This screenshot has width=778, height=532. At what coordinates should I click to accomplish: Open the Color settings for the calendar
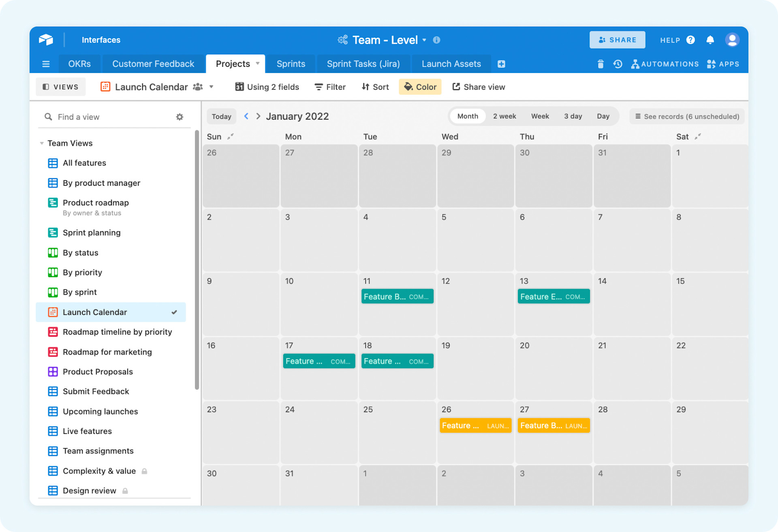tap(420, 87)
